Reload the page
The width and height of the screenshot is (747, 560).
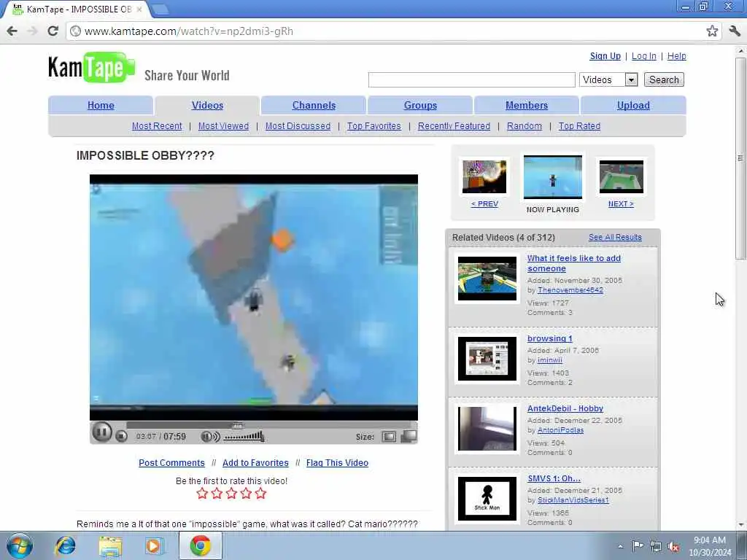pyautogui.click(x=53, y=31)
